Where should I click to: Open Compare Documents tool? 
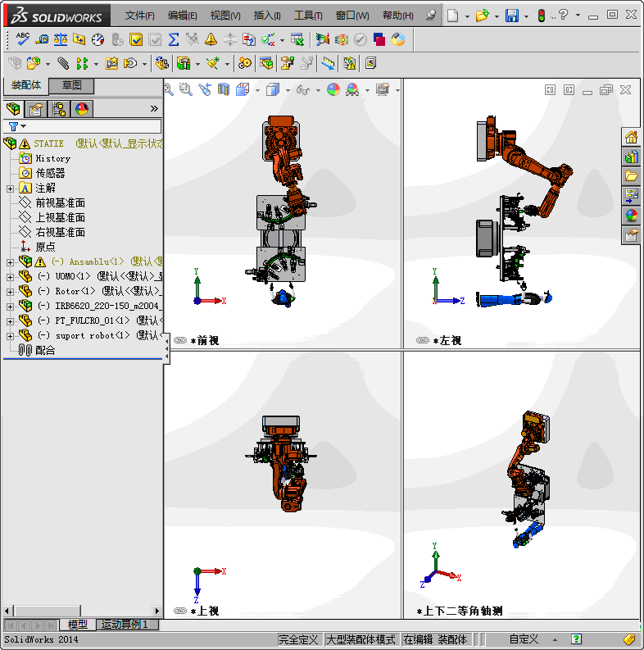point(248,39)
